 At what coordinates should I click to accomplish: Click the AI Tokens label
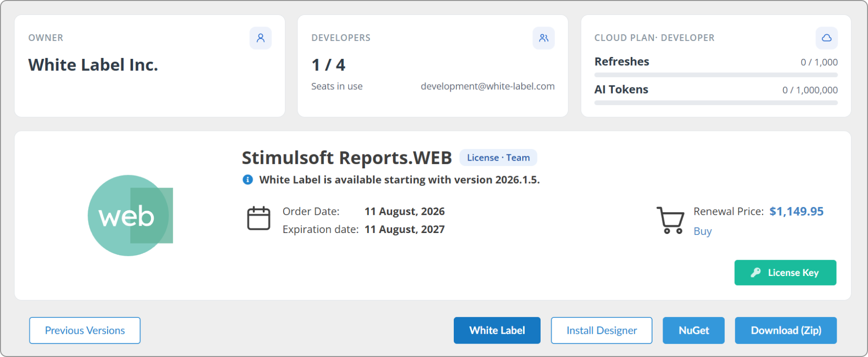(x=621, y=90)
